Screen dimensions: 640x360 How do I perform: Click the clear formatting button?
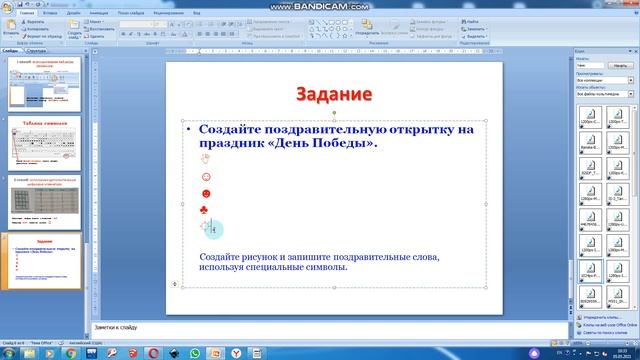189,25
